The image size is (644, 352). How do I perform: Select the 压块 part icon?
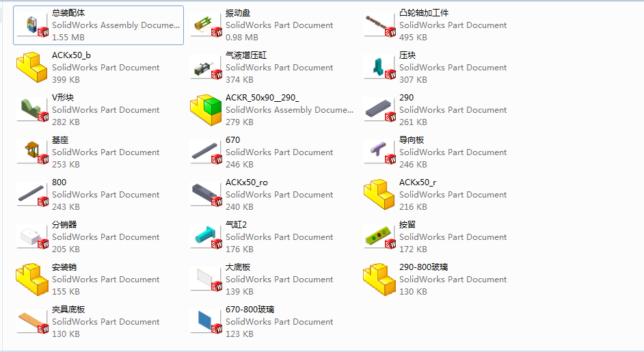point(379,68)
